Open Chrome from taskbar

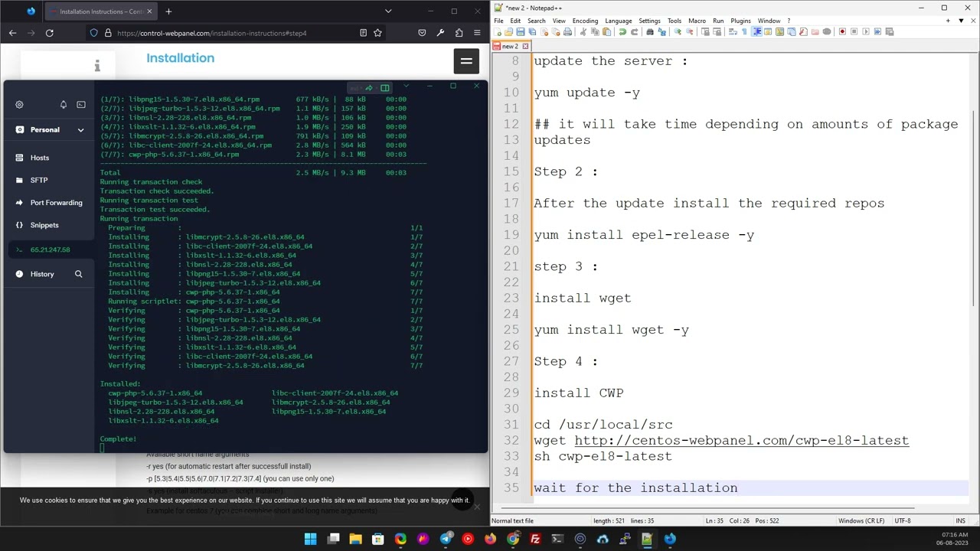(513, 539)
